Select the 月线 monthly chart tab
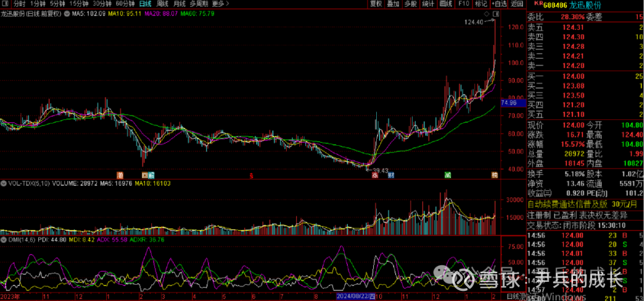 tap(179, 4)
